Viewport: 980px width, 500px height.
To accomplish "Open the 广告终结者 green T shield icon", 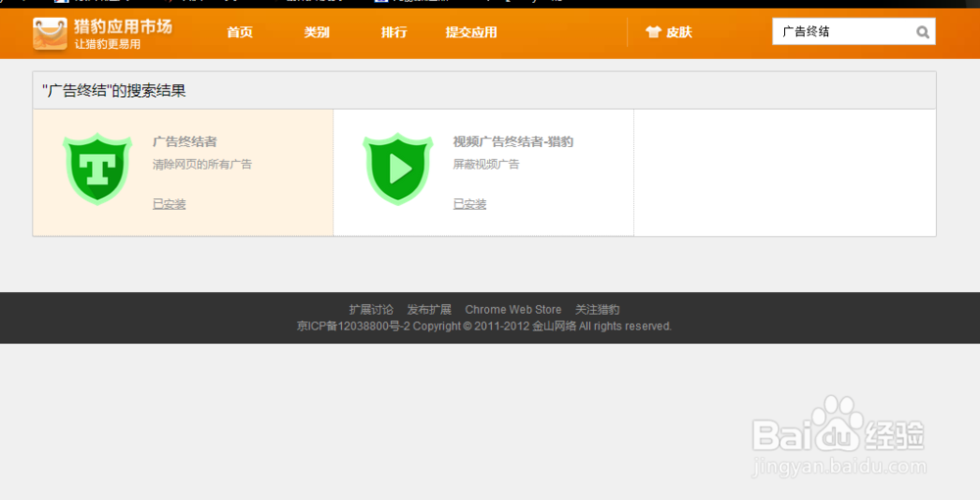I will tap(97, 169).
